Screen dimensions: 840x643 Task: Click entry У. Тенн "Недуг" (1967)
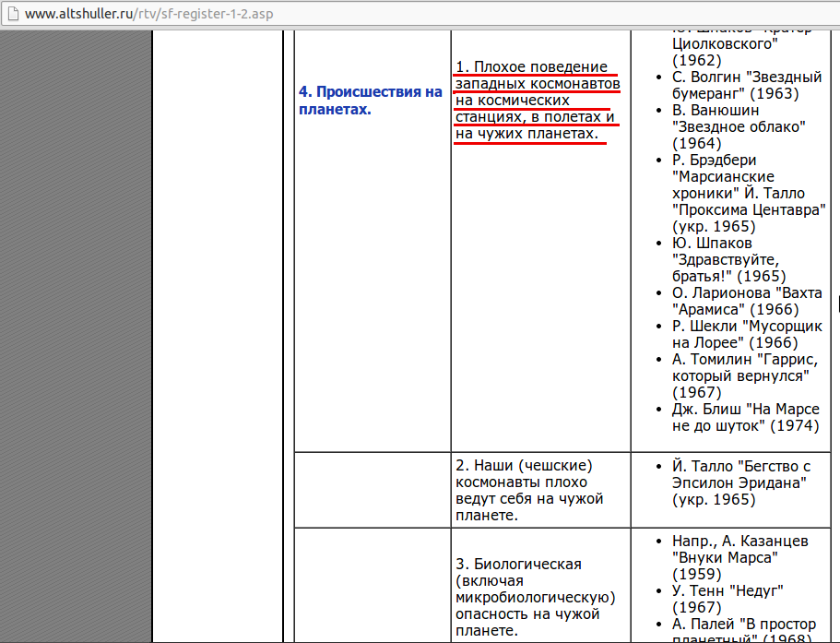[728, 599]
